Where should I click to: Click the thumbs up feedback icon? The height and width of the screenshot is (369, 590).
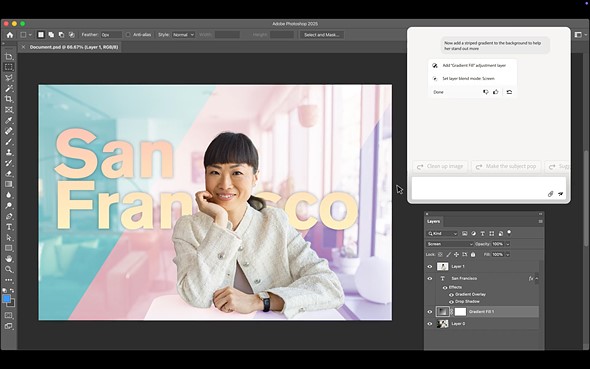[x=496, y=92]
